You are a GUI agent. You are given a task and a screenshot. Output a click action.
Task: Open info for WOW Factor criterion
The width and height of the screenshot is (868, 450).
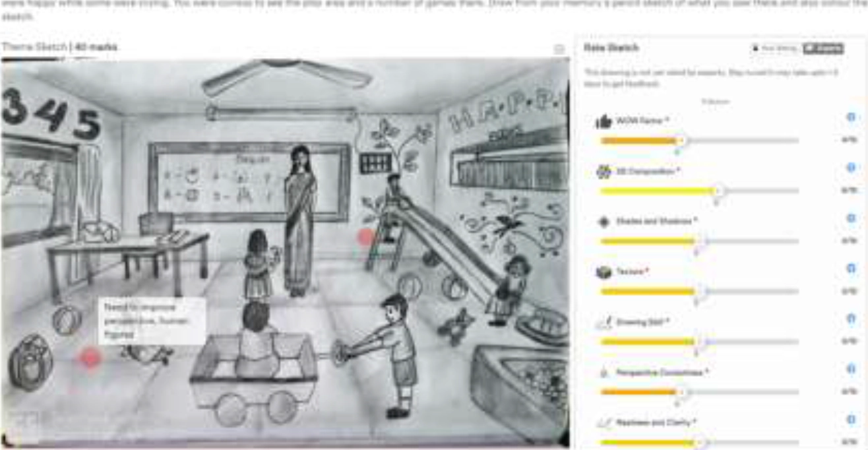click(851, 117)
